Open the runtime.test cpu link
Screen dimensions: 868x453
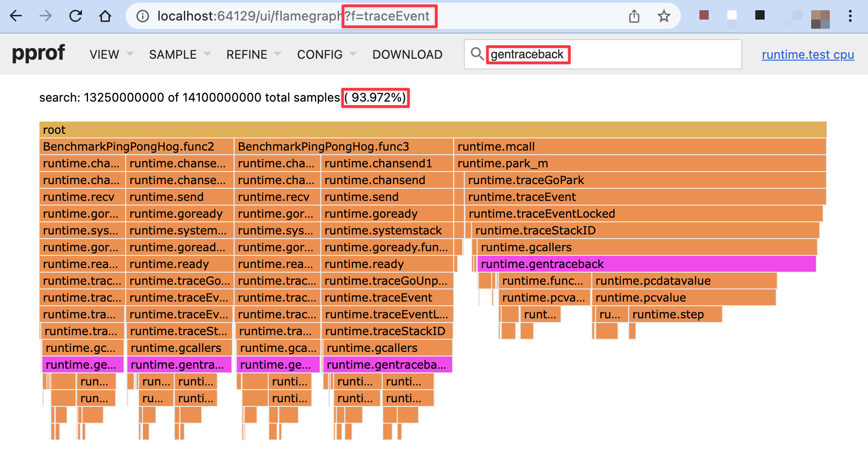[807, 55]
